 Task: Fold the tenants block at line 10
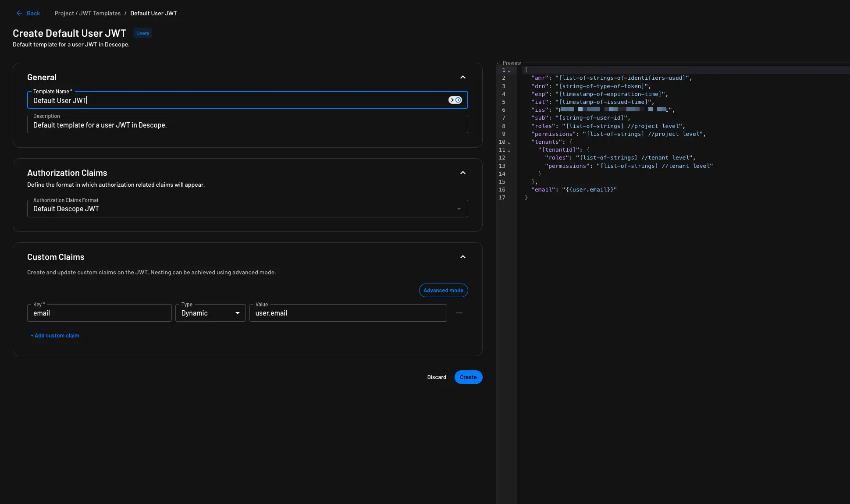click(509, 142)
